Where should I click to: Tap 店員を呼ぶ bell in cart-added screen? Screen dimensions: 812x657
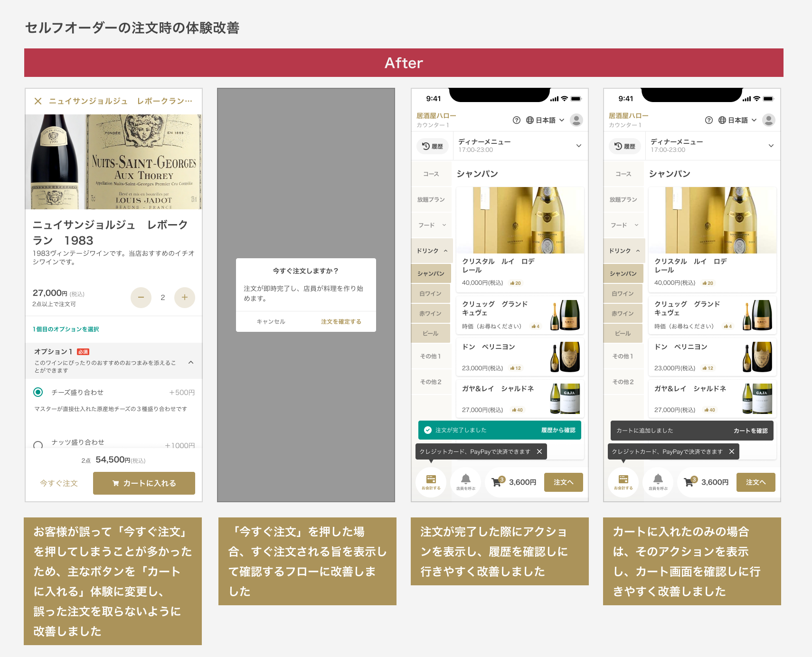point(658,482)
